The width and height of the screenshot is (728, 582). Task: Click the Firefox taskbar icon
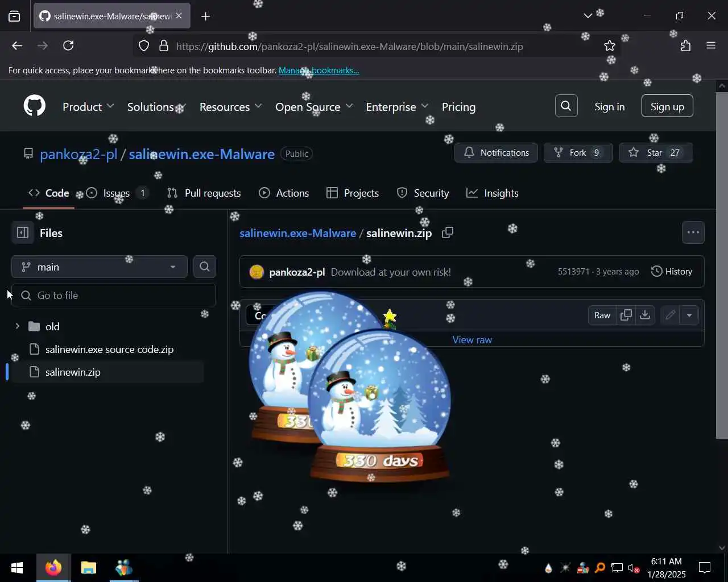[53, 568]
